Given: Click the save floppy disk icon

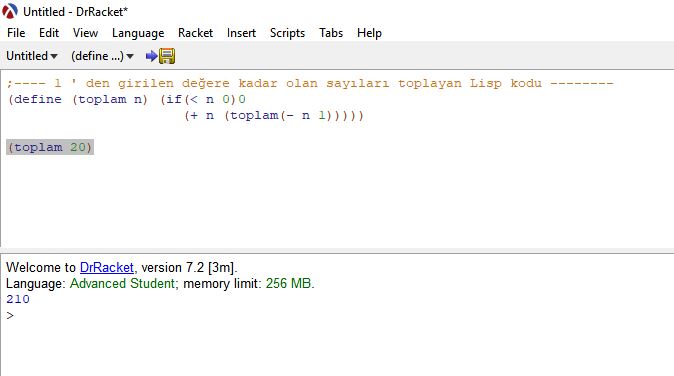Looking at the screenshot, I should click(x=167, y=56).
